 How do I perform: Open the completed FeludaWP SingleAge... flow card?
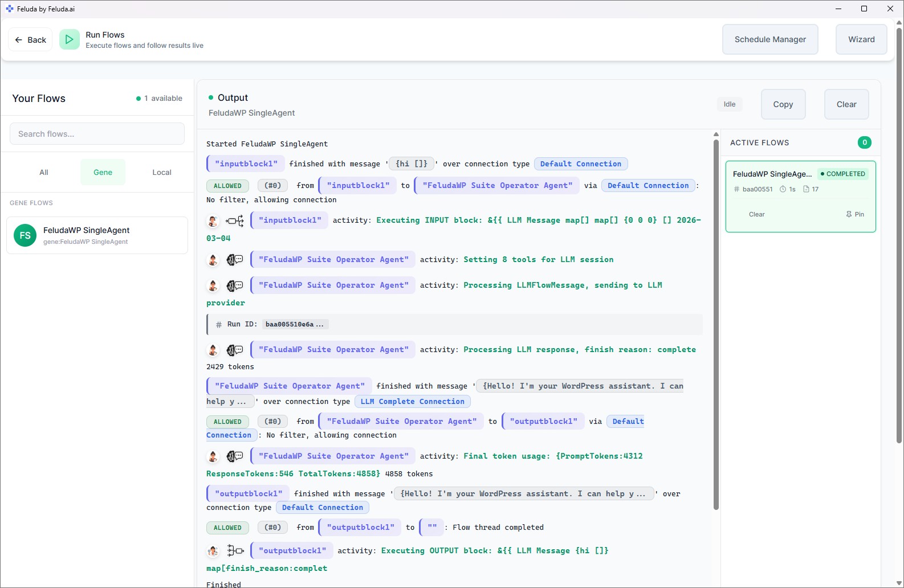pos(800,197)
